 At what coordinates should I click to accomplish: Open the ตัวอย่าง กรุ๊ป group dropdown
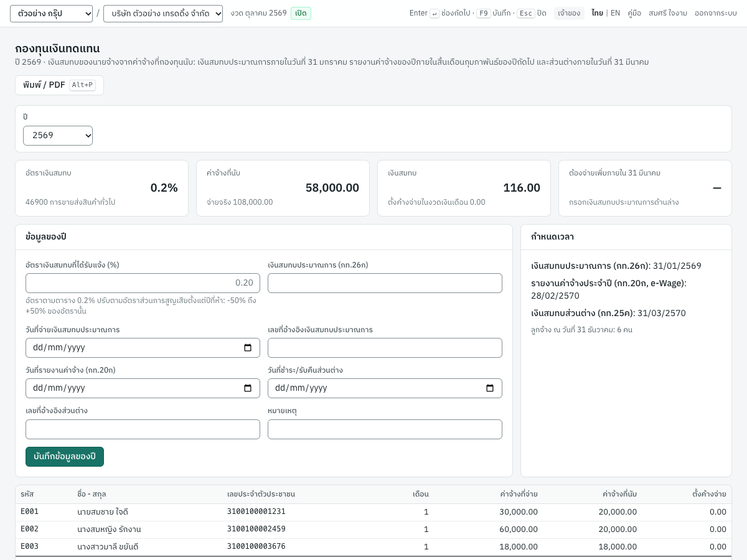click(51, 14)
